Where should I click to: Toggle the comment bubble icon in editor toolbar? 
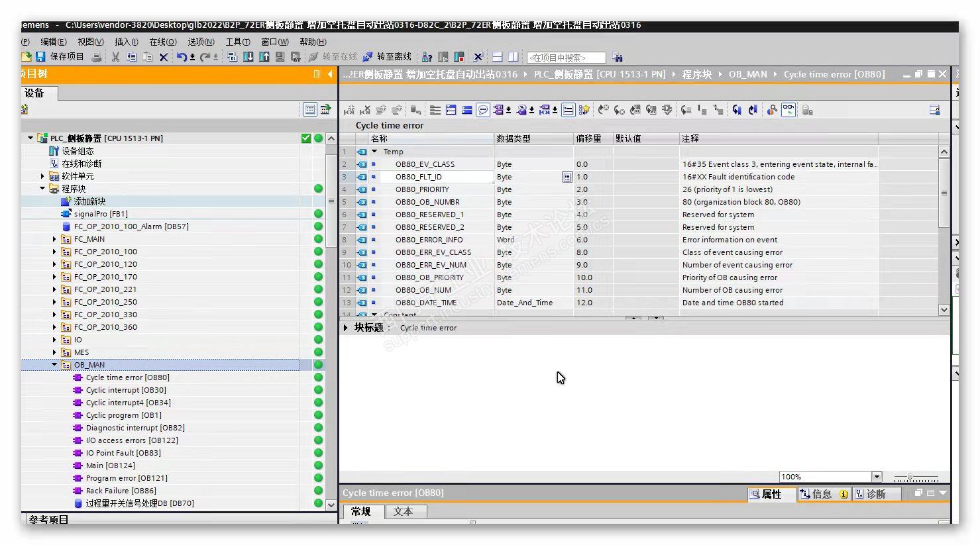[x=483, y=110]
